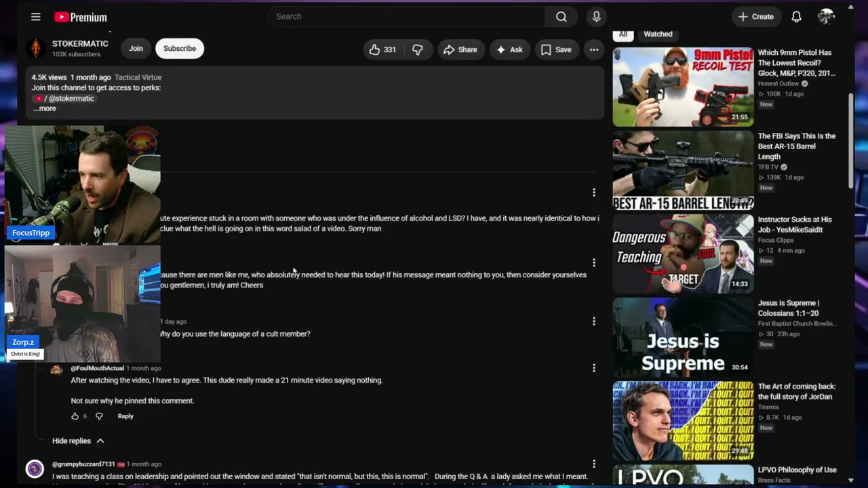Go to the YouTube Premium home logo

81,17
